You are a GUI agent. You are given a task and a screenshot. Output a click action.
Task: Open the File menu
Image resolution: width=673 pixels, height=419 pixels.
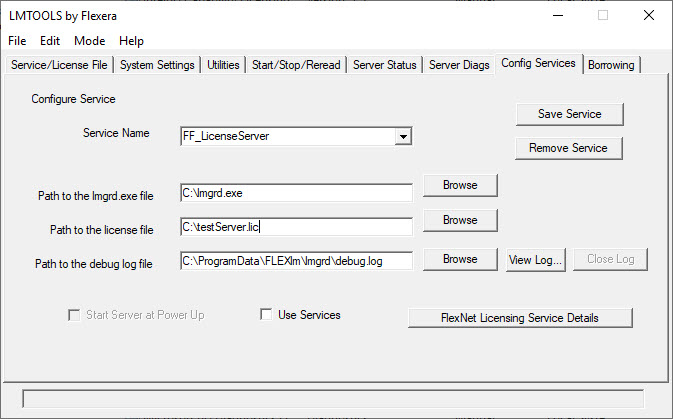(x=17, y=41)
